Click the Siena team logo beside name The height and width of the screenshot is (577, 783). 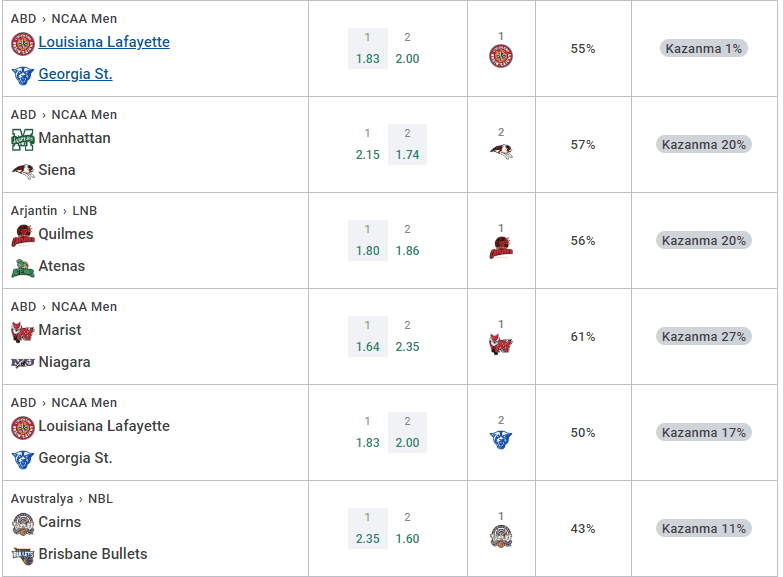click(x=22, y=171)
